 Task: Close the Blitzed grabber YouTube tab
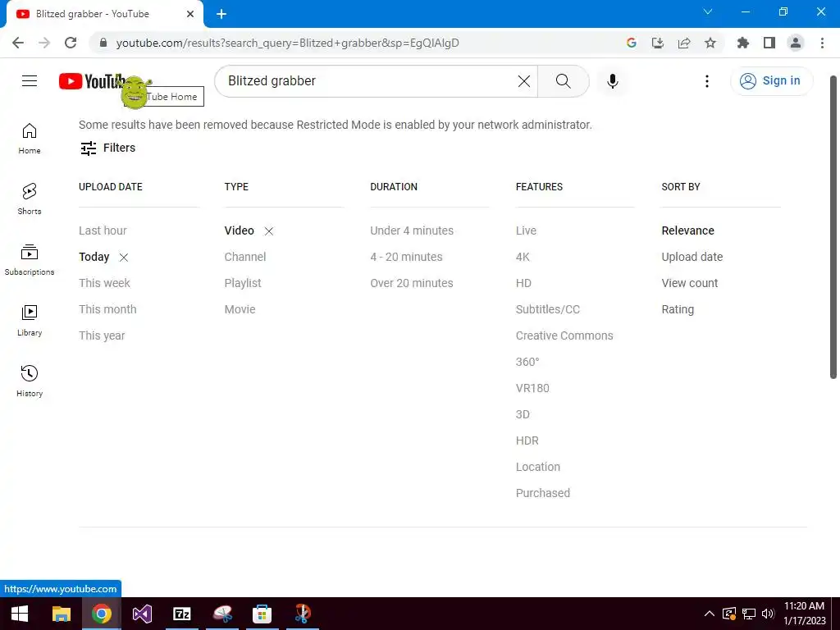coord(190,14)
